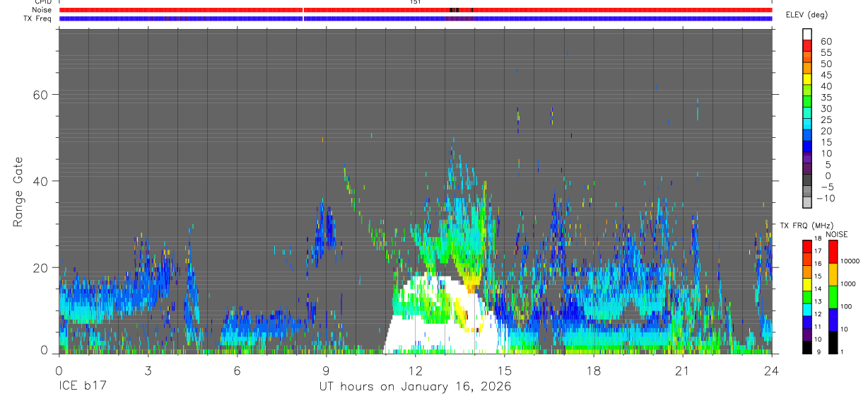Viewport: 868px width, 401px height.
Task: Select the cyan TX FRQ segment between 12 and 13
Action: coord(807,310)
